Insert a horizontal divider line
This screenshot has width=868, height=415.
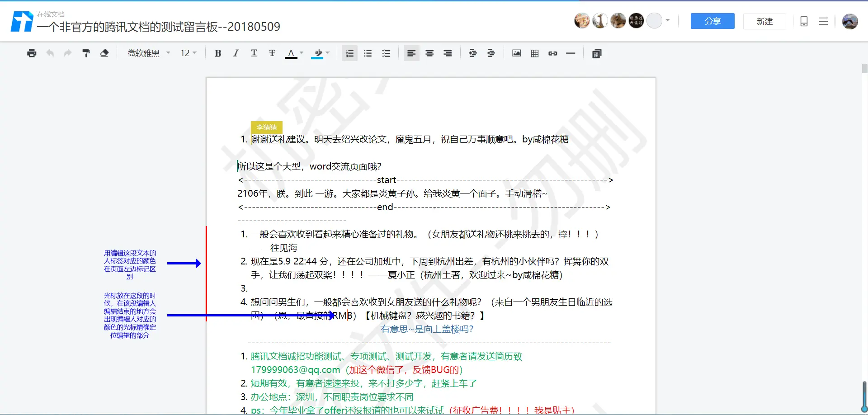pos(571,53)
